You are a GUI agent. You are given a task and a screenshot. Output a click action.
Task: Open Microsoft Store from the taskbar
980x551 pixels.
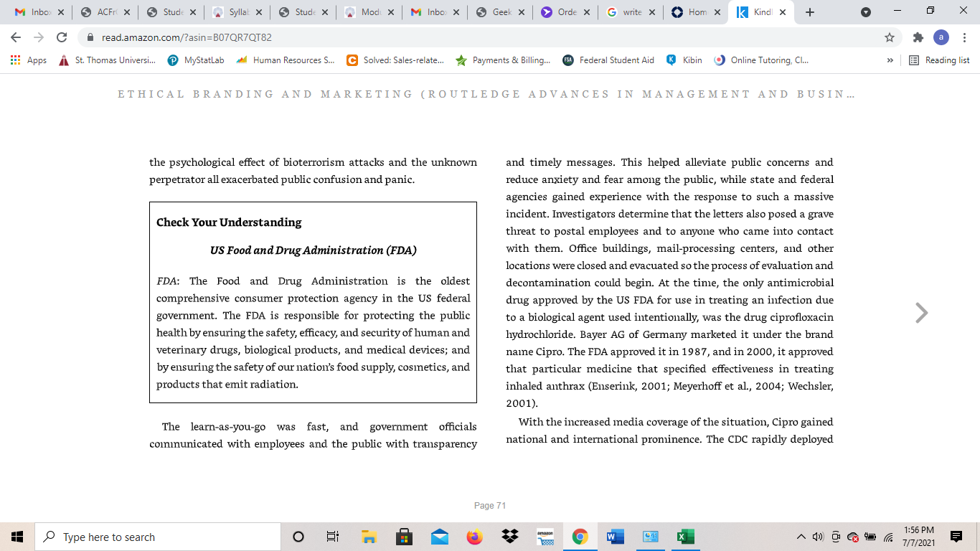click(x=405, y=537)
